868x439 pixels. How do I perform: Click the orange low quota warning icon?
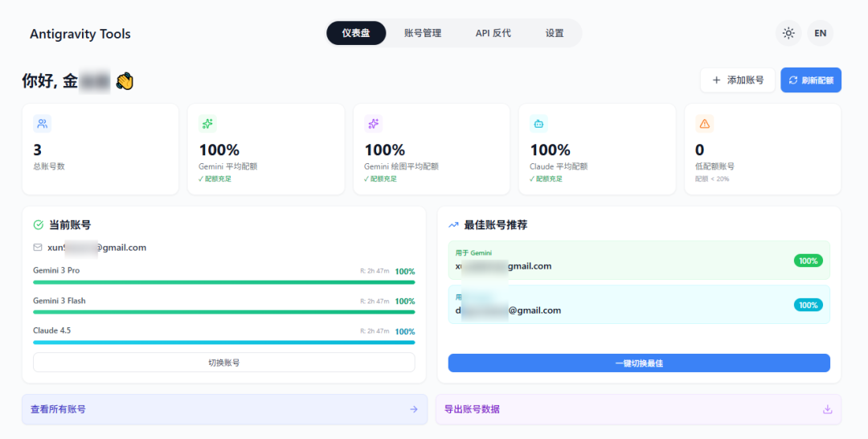pyautogui.click(x=704, y=124)
